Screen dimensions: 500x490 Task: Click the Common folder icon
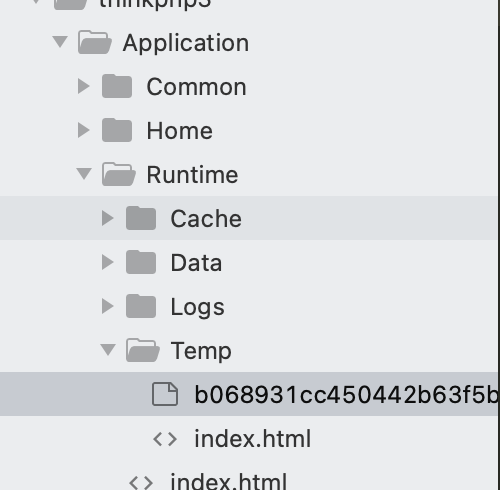tap(117, 86)
